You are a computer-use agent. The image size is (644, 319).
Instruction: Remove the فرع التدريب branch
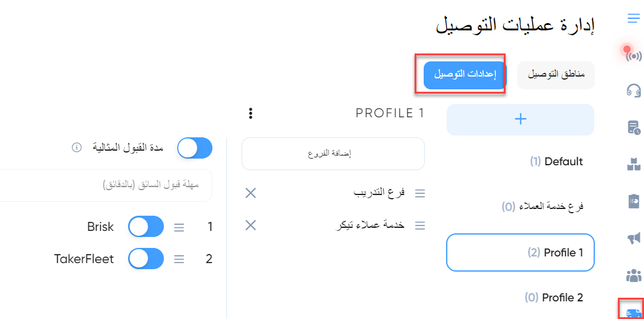(x=251, y=193)
